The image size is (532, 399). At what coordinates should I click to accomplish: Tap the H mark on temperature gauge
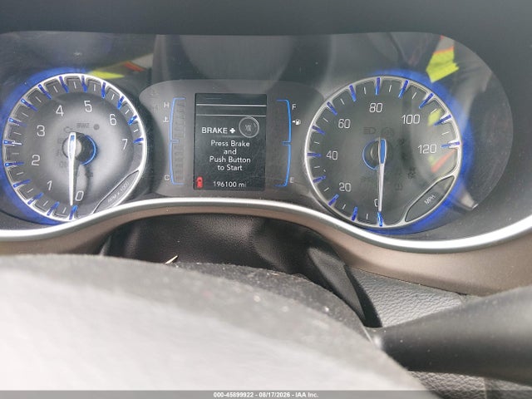click(166, 106)
